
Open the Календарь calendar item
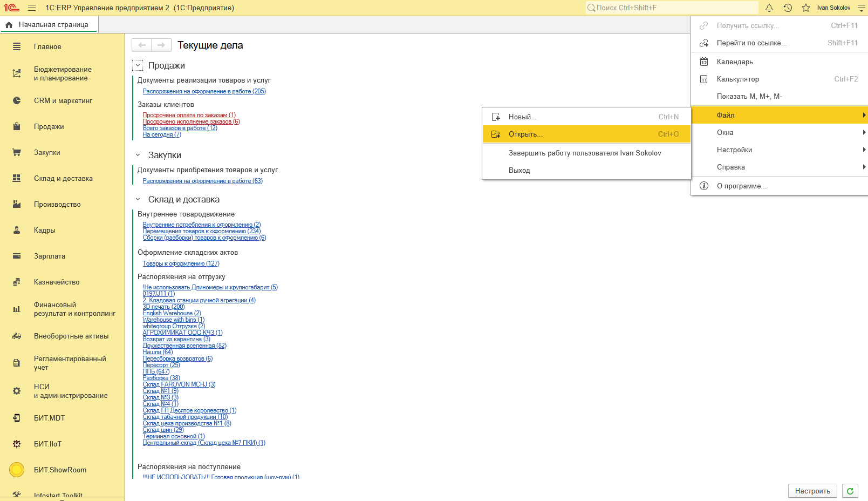point(734,62)
